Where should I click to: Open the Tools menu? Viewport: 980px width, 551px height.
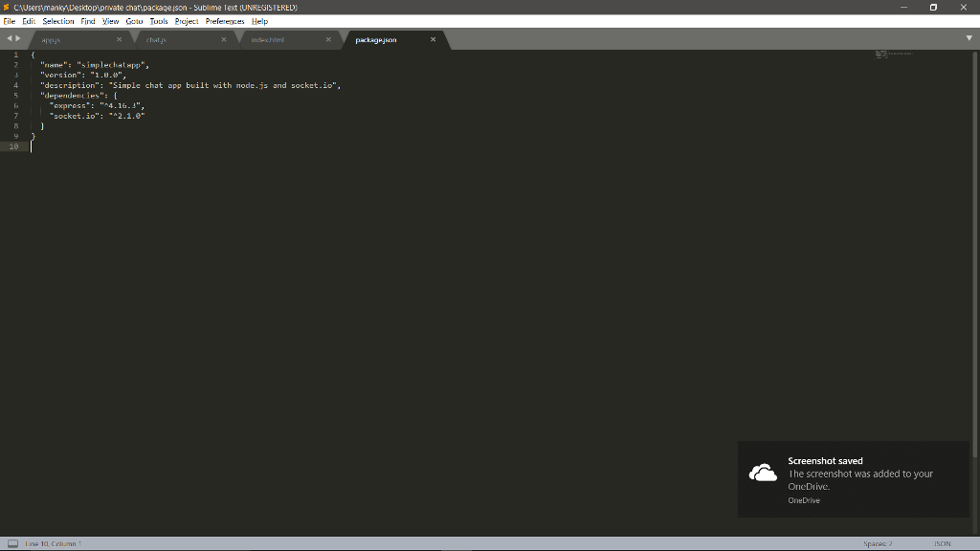click(158, 20)
